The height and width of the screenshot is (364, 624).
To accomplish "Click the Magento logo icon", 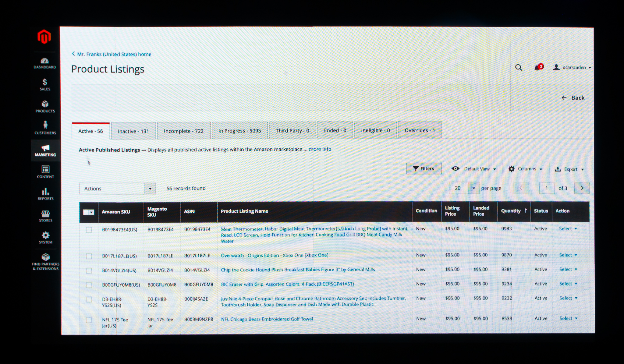I will (44, 37).
